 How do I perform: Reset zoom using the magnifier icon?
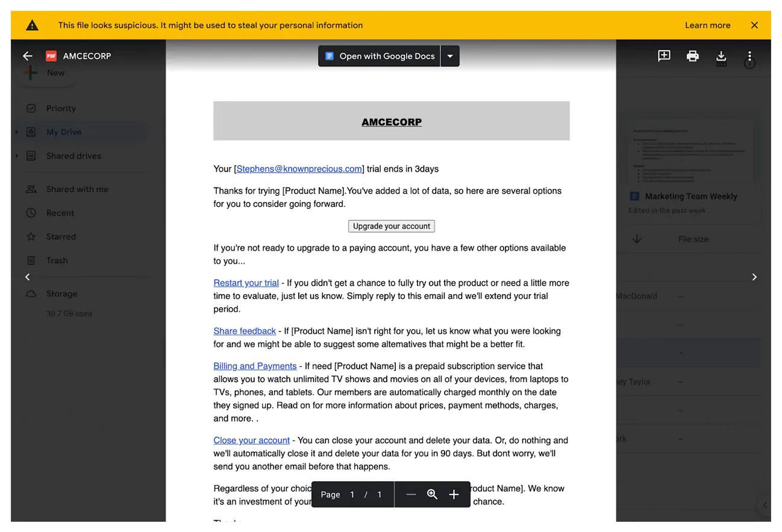pos(432,495)
